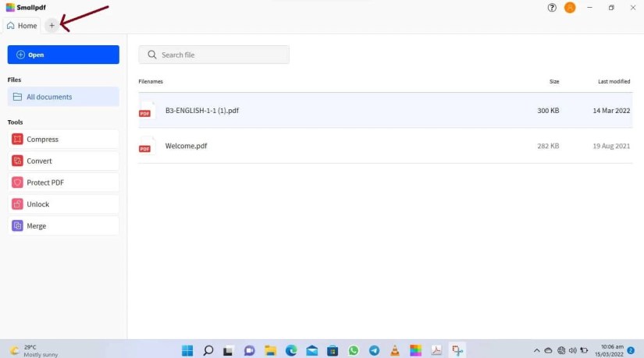This screenshot has height=358, width=644.
Task: Open the Merge tool
Action: [63, 226]
